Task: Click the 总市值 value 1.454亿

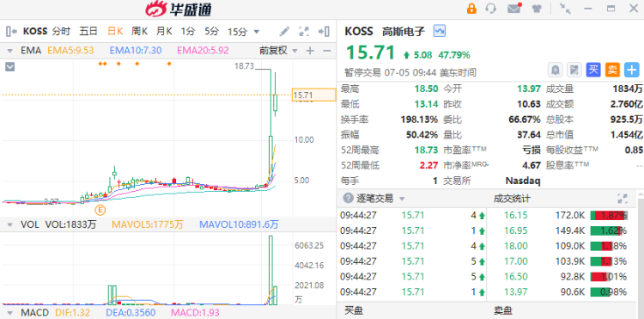Action: click(626, 135)
